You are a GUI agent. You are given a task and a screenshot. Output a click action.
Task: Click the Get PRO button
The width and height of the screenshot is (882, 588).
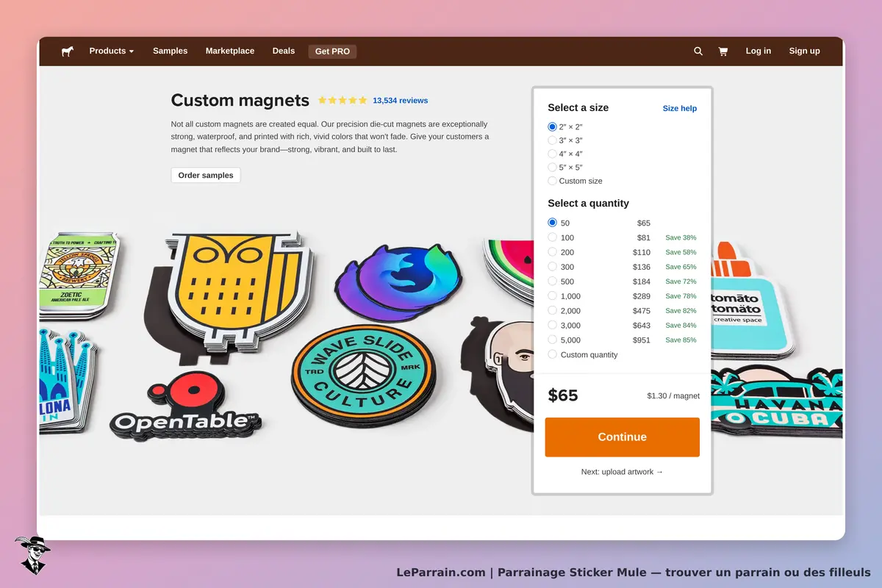coord(332,51)
